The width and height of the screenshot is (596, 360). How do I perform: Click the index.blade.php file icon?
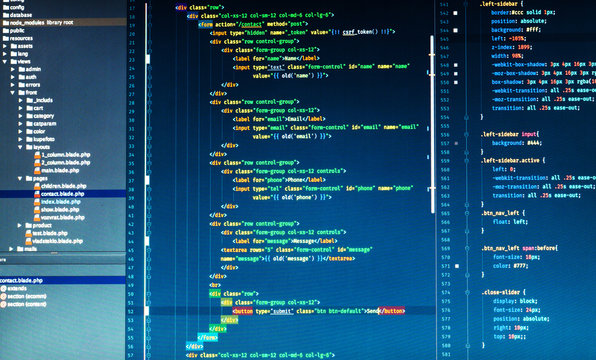(37, 202)
